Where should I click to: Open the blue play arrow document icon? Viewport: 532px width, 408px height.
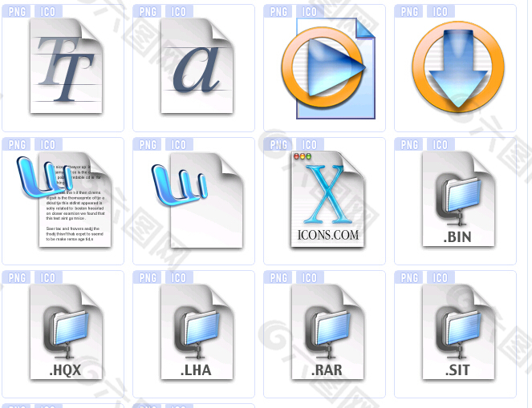327,67
